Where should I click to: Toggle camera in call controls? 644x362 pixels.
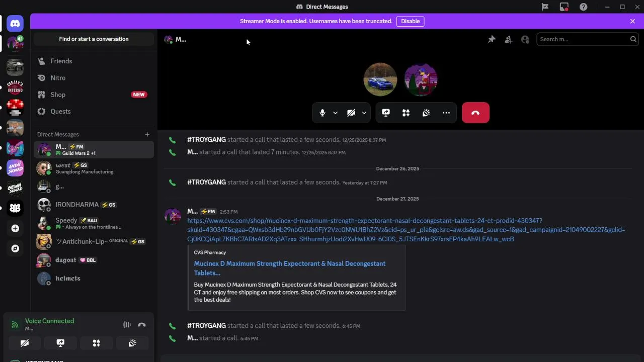pos(351,113)
